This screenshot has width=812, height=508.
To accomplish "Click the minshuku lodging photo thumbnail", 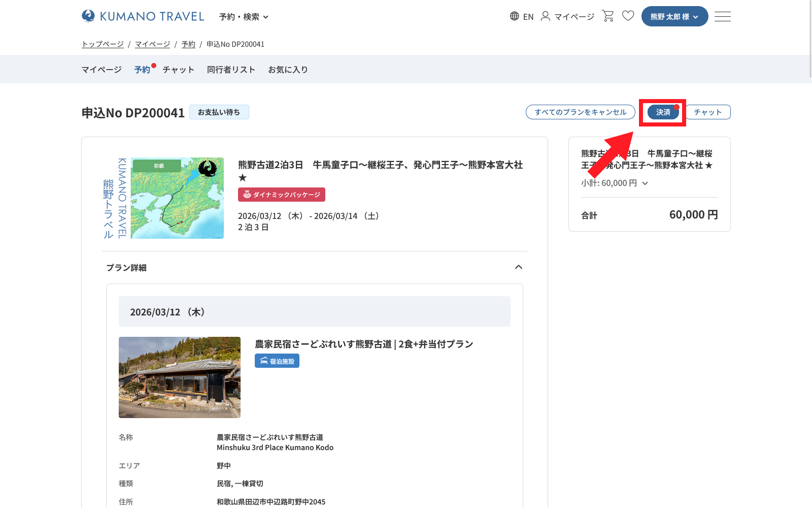I will coord(180,377).
